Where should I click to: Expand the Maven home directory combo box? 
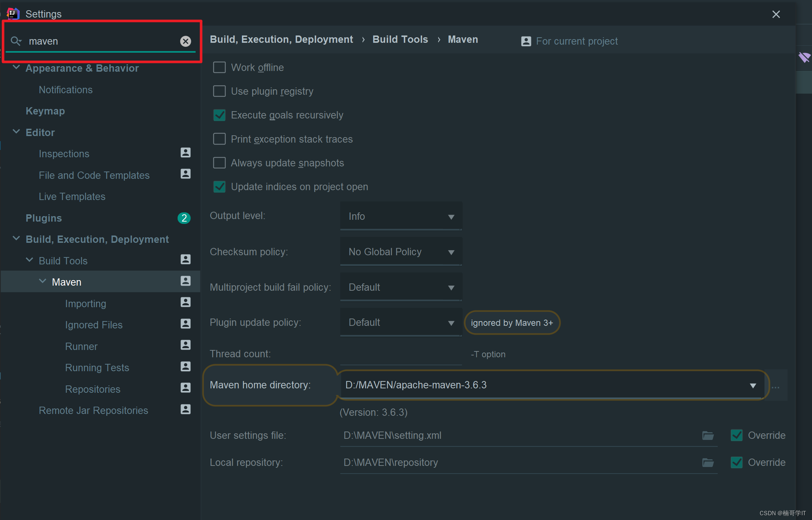[x=752, y=385]
